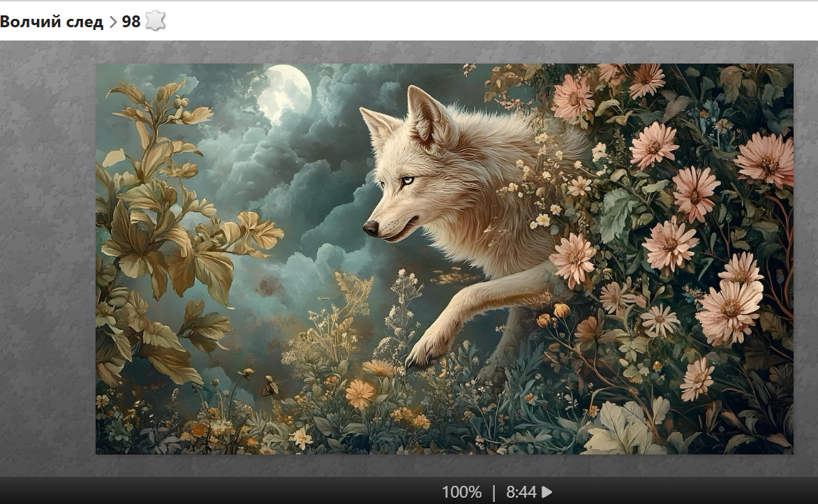Click the breadcrumb chevron after Волчий след
Screen dimensions: 818x504
[x=112, y=22]
